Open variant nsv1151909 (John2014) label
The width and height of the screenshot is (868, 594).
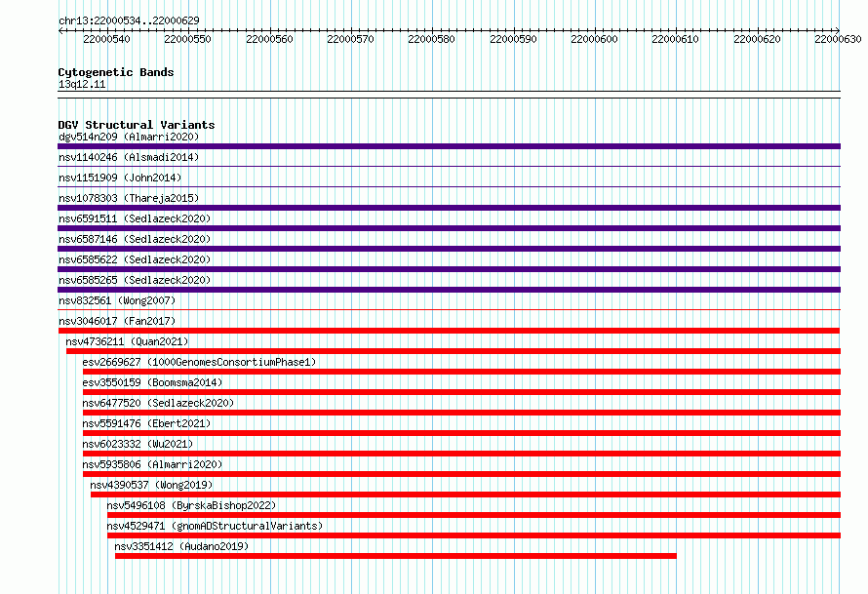pyautogui.click(x=120, y=178)
